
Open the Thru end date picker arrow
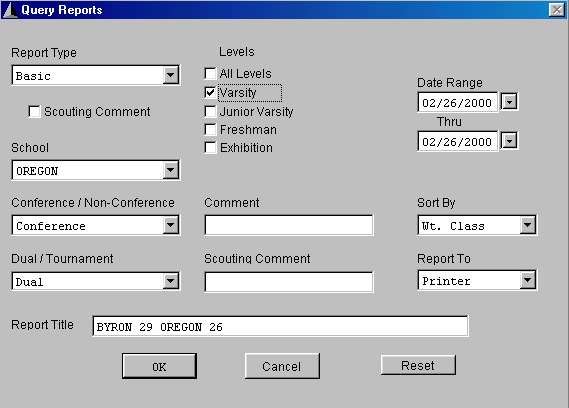[x=509, y=141]
